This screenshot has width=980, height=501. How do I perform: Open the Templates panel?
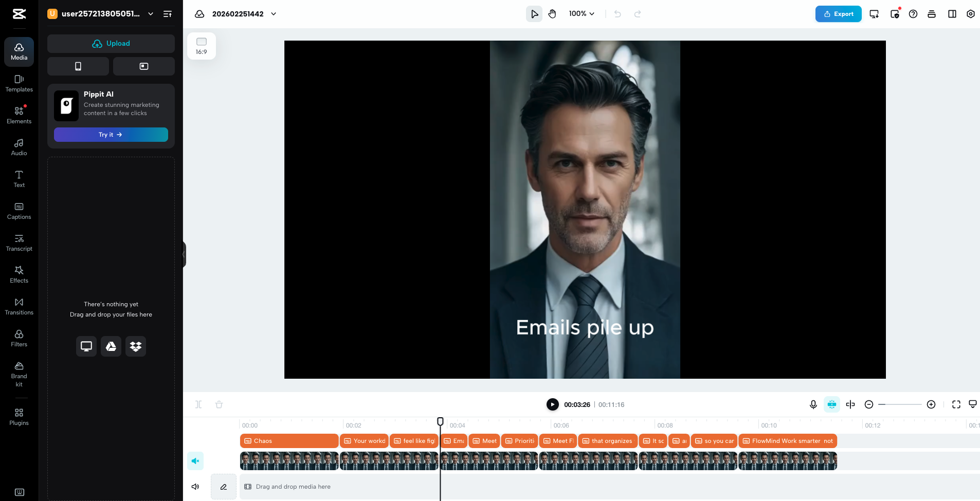click(19, 83)
